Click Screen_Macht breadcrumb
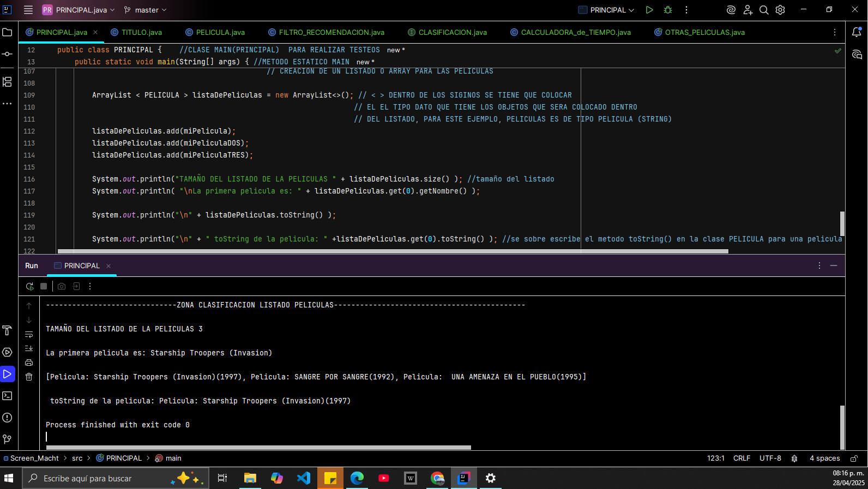This screenshot has width=868, height=489. point(31,458)
